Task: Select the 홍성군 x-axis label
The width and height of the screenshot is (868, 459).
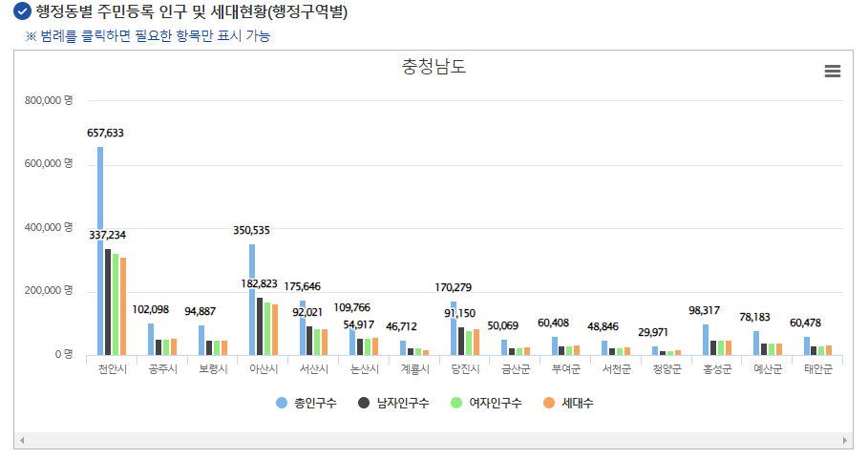Action: [x=716, y=369]
